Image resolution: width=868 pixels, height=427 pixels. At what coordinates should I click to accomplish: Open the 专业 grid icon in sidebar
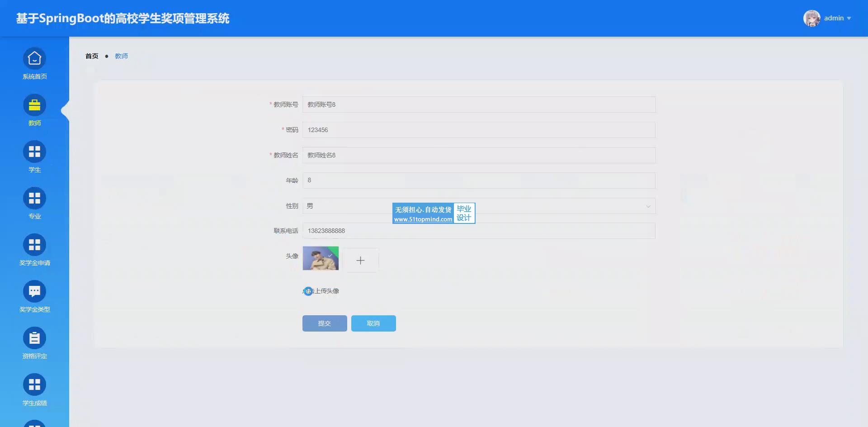tap(34, 199)
